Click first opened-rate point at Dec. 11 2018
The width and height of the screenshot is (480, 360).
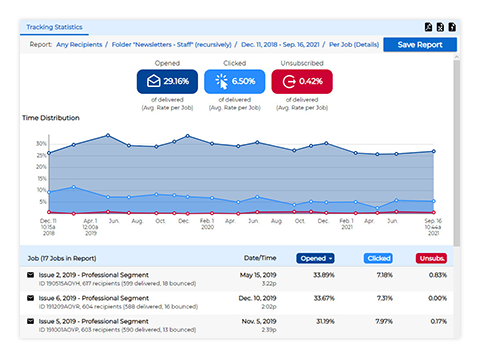[x=49, y=153]
